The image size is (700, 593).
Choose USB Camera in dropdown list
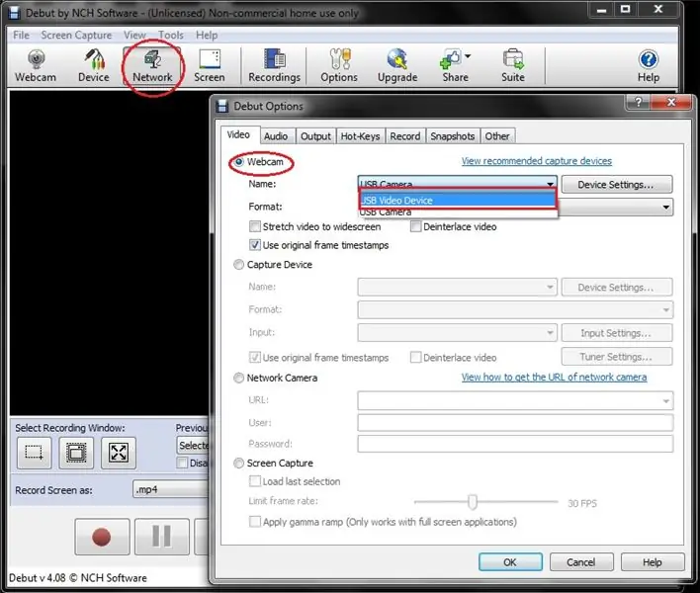458,212
